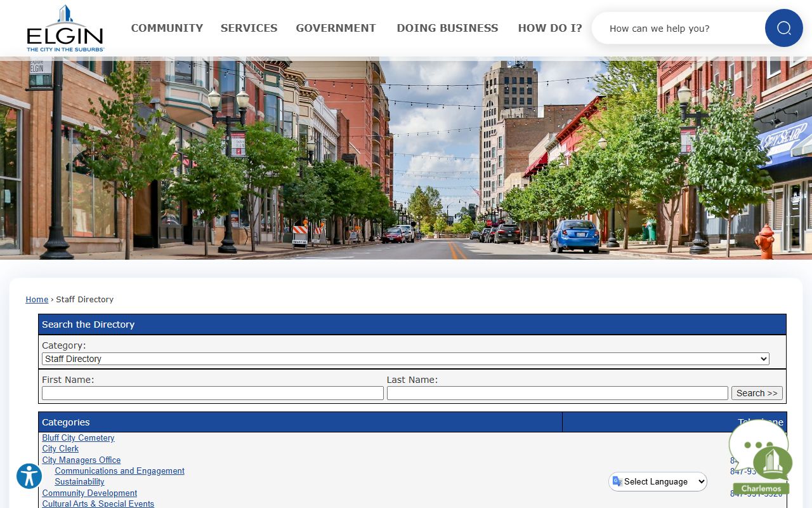This screenshot has width=812, height=508.
Task: Click the Elgin city logo
Action: click(x=65, y=29)
